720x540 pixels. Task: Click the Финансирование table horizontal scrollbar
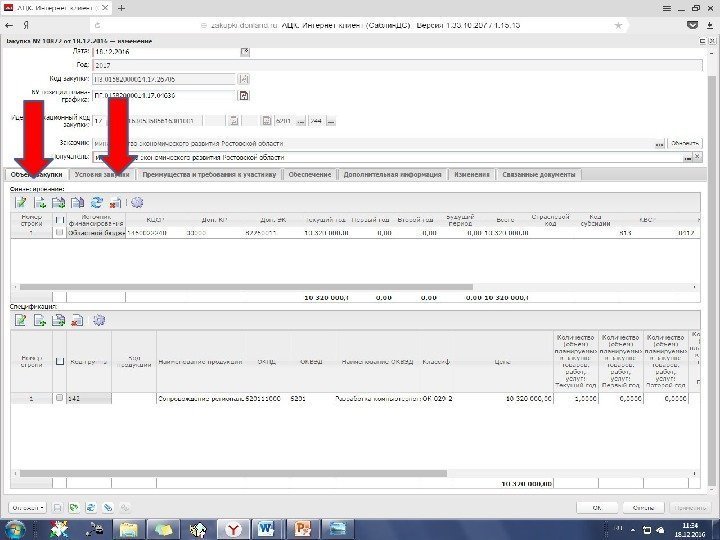coord(246,287)
